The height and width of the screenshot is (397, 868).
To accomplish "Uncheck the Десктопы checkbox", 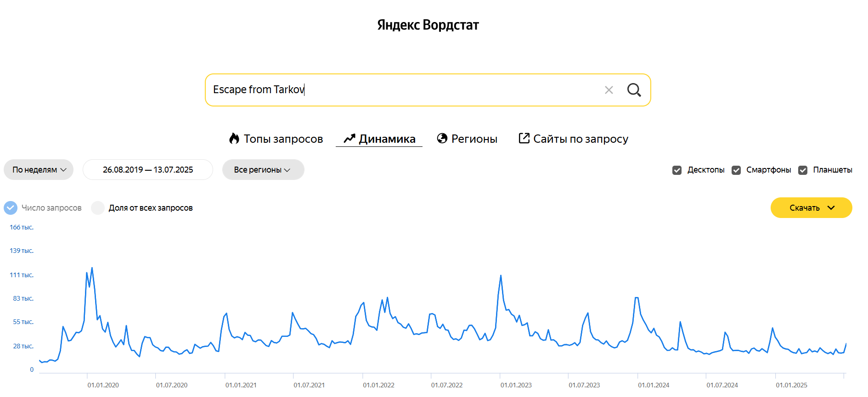I will pos(677,170).
